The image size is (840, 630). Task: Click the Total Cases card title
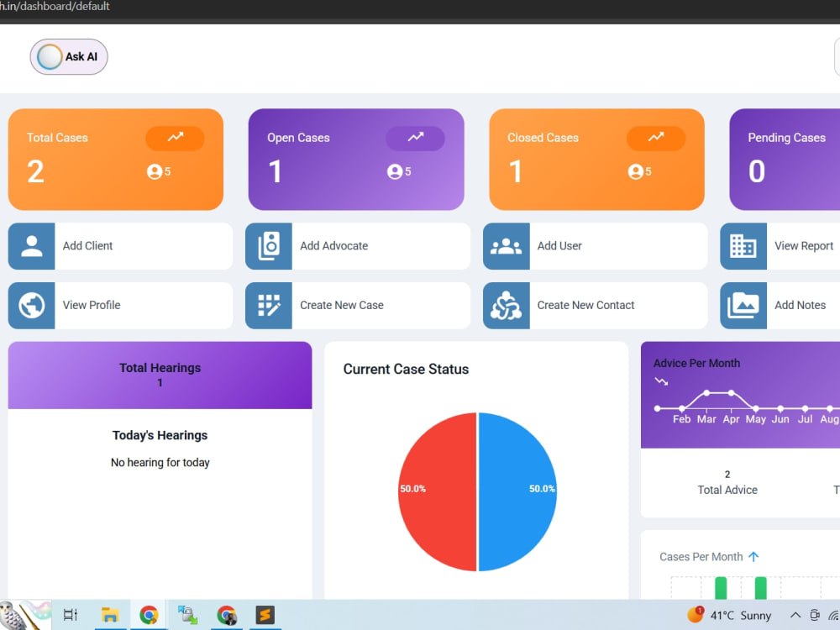(57, 138)
